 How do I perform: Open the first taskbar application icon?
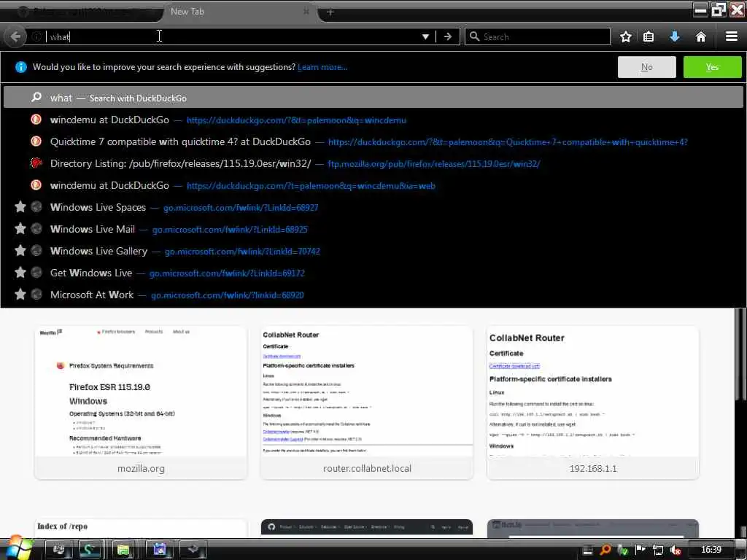58,550
